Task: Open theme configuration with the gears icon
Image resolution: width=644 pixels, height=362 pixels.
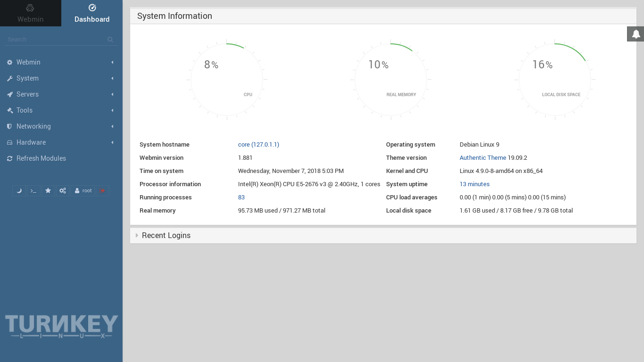Action: 62,190
